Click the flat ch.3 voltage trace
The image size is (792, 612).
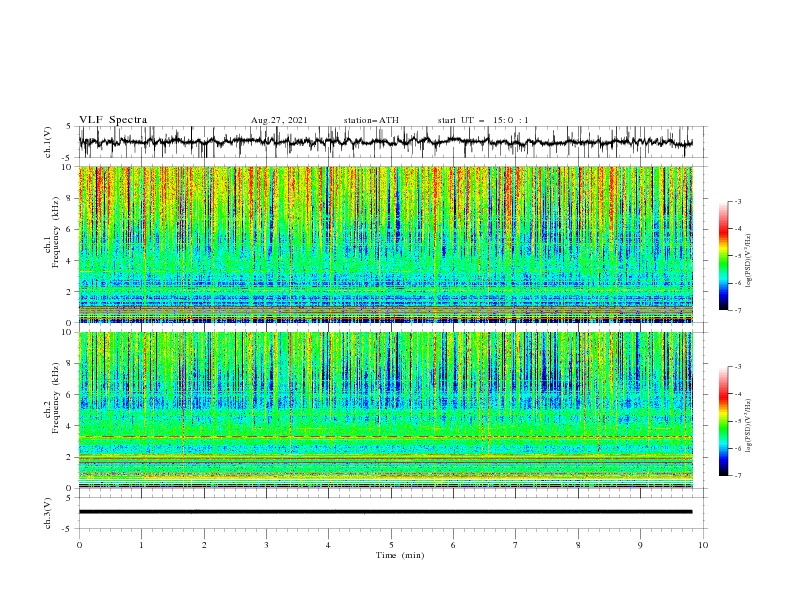click(385, 512)
